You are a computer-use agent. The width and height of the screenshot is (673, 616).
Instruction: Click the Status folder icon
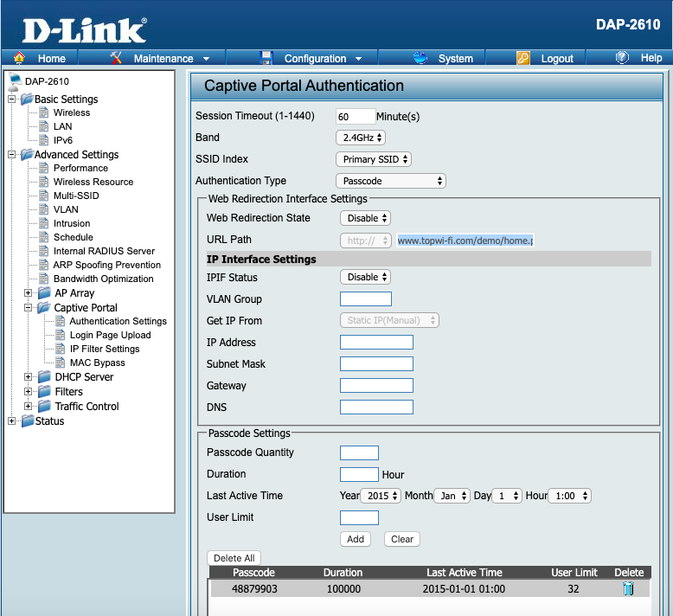pos(28,420)
